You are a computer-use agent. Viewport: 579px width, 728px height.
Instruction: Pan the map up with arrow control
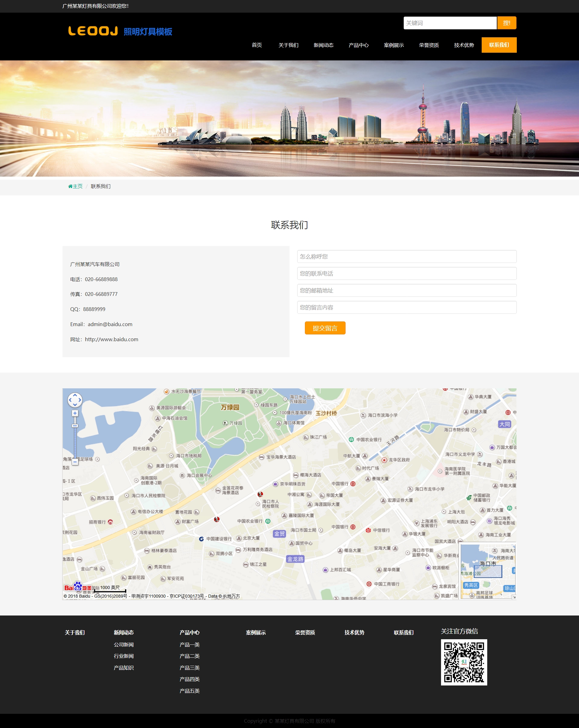[75, 395]
